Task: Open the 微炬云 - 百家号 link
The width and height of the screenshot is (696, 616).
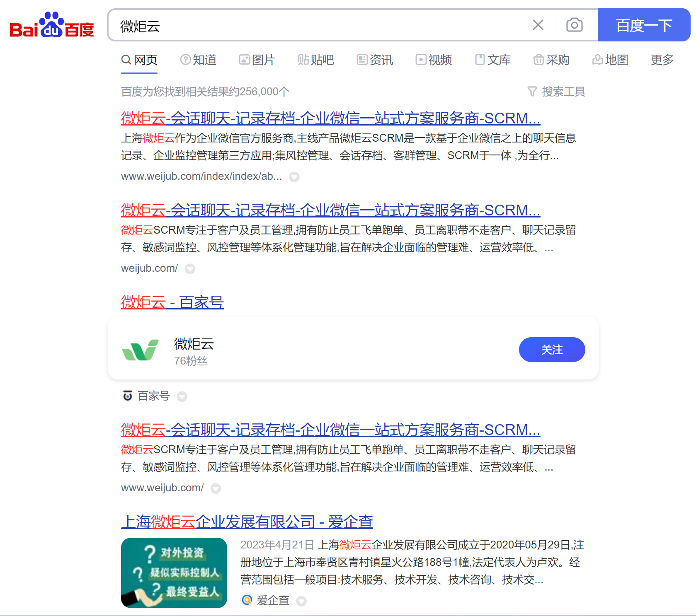Action: point(172,302)
